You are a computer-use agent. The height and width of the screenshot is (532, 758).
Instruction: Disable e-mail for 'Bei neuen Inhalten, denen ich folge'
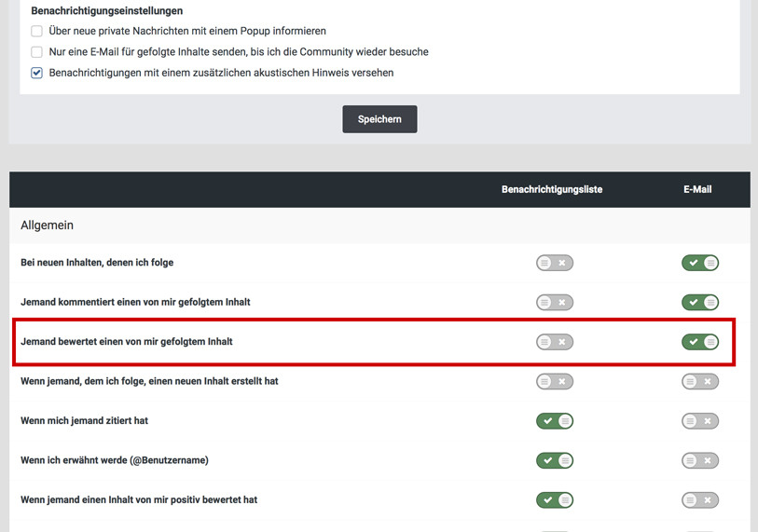(699, 263)
